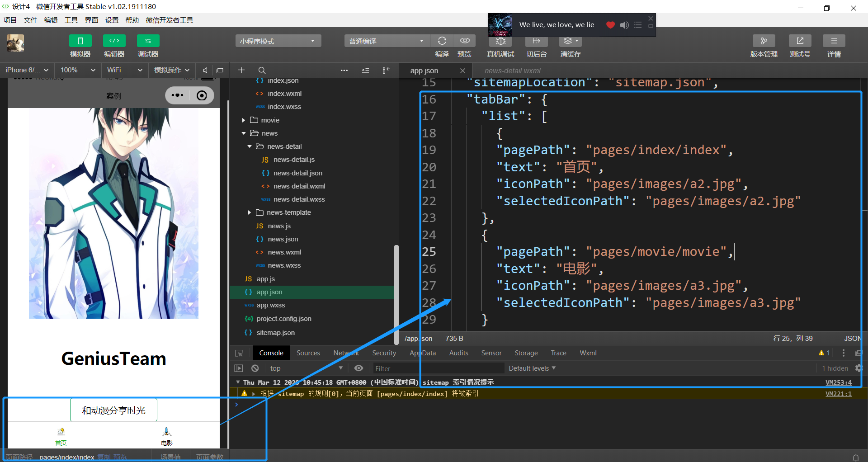Switch to the Storage devtools tab
Viewport: 868px width, 462px height.
click(526, 353)
